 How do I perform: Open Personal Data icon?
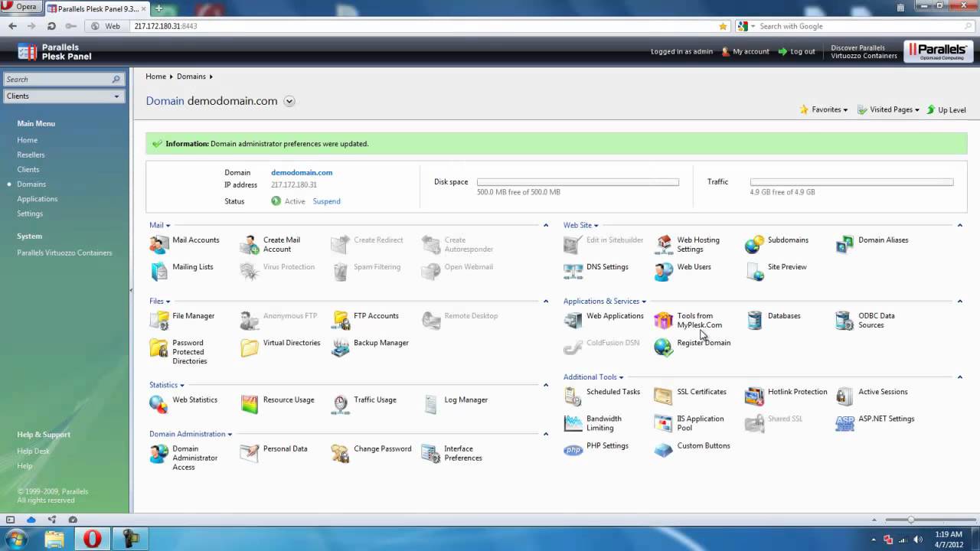[250, 453]
